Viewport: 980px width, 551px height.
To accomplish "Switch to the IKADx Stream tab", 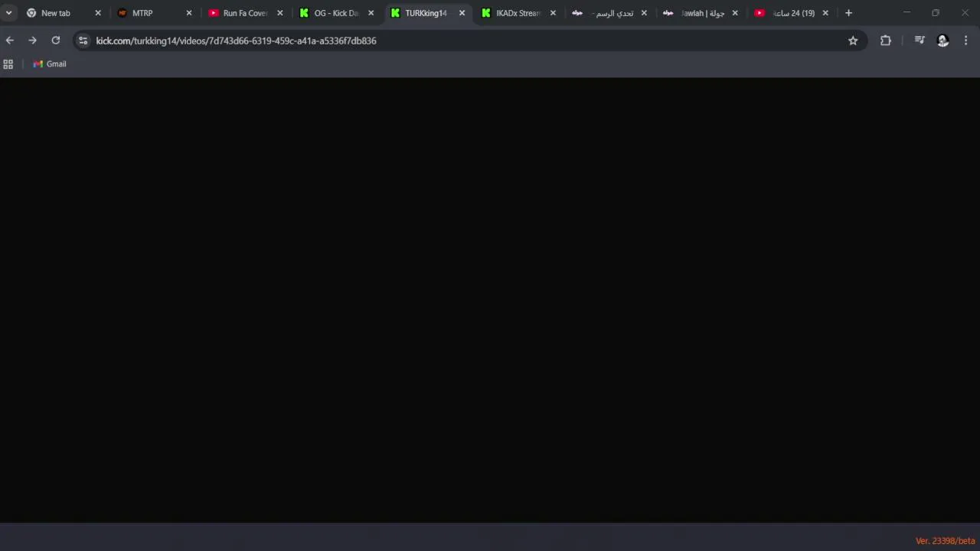I will pyautogui.click(x=519, y=13).
